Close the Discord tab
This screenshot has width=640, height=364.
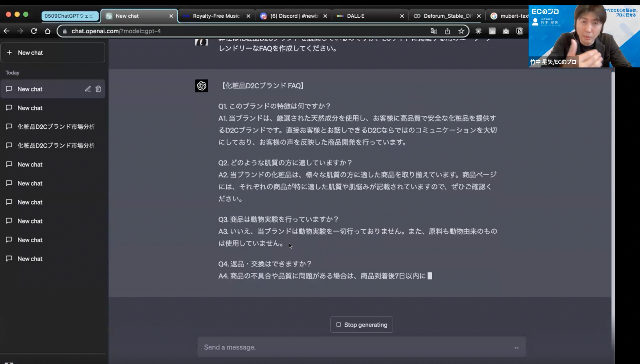click(325, 16)
